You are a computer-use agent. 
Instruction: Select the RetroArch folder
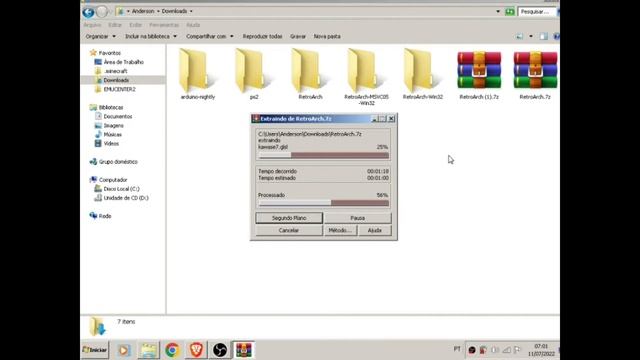tap(310, 74)
